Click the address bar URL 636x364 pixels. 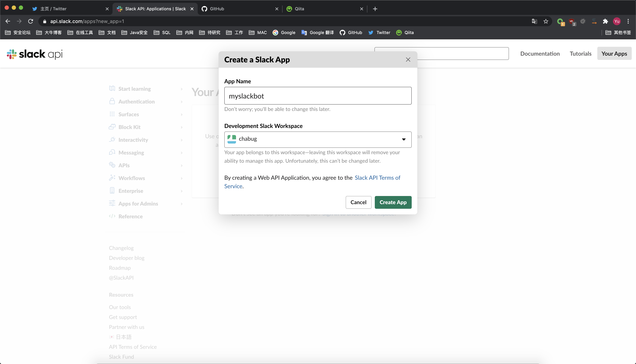[87, 21]
